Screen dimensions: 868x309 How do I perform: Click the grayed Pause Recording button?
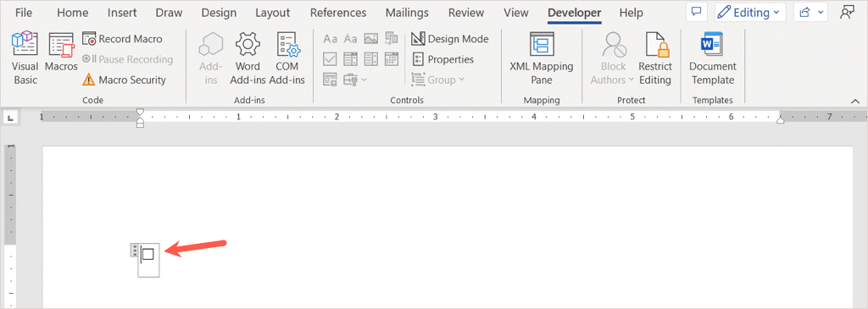pos(127,59)
